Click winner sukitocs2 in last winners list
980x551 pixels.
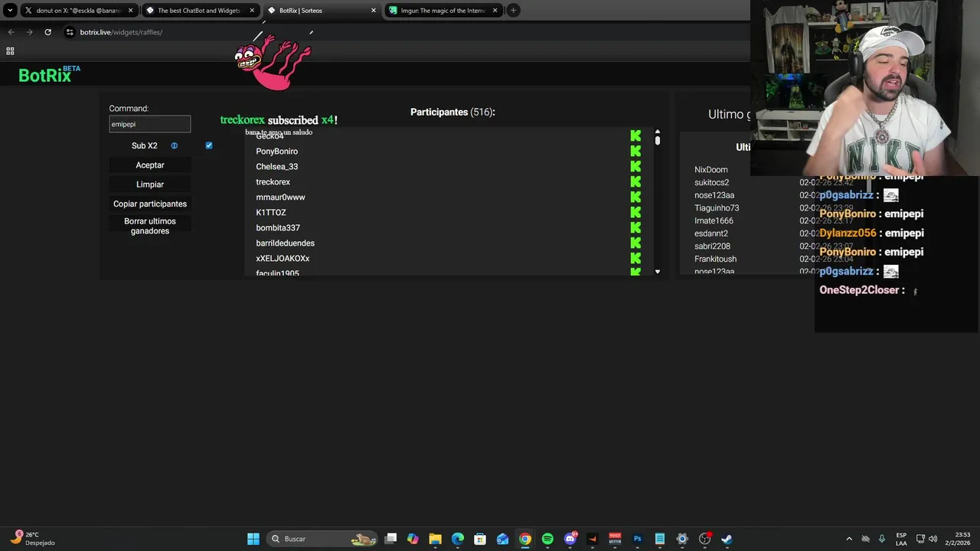coord(711,183)
